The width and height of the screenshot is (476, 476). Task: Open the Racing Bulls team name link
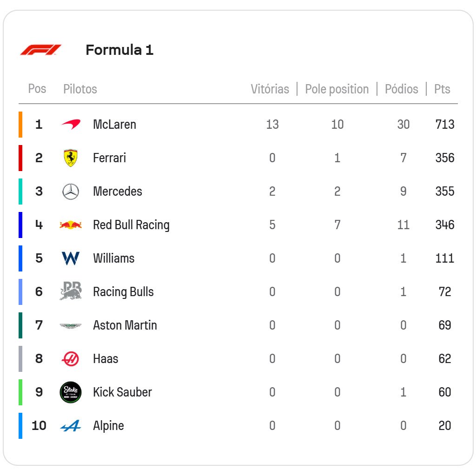click(x=123, y=292)
